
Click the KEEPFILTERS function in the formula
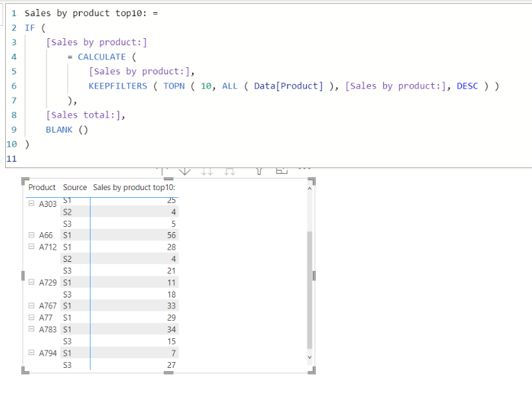coord(118,86)
